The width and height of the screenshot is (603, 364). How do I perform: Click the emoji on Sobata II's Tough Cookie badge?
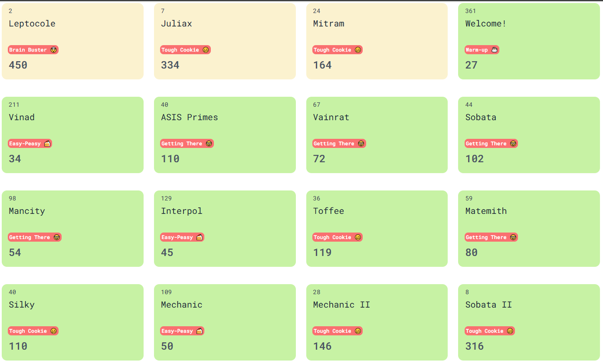tap(510, 331)
